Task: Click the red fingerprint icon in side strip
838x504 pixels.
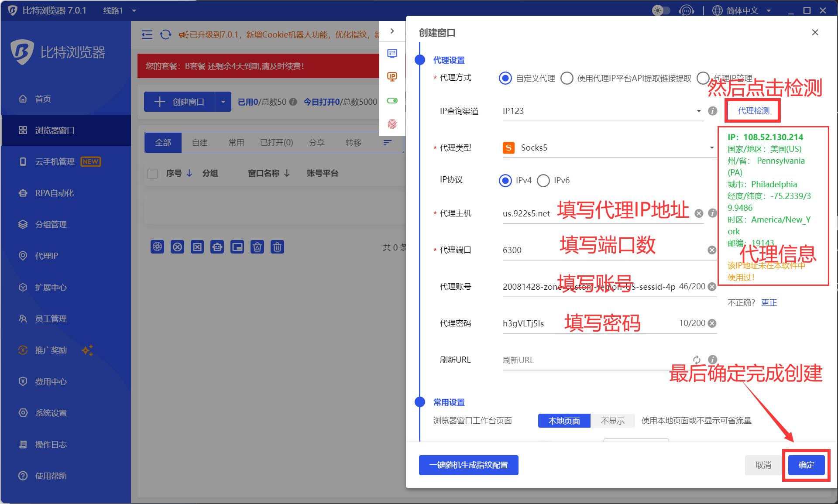Action: (x=392, y=124)
